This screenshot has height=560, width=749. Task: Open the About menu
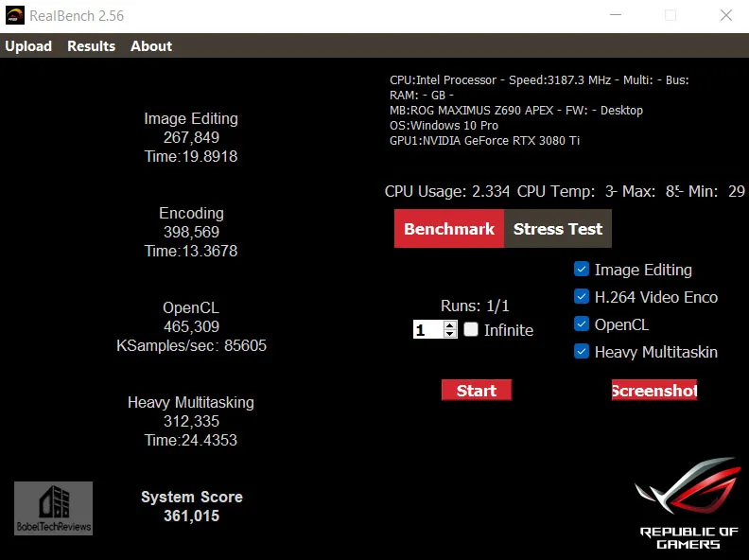(x=151, y=45)
